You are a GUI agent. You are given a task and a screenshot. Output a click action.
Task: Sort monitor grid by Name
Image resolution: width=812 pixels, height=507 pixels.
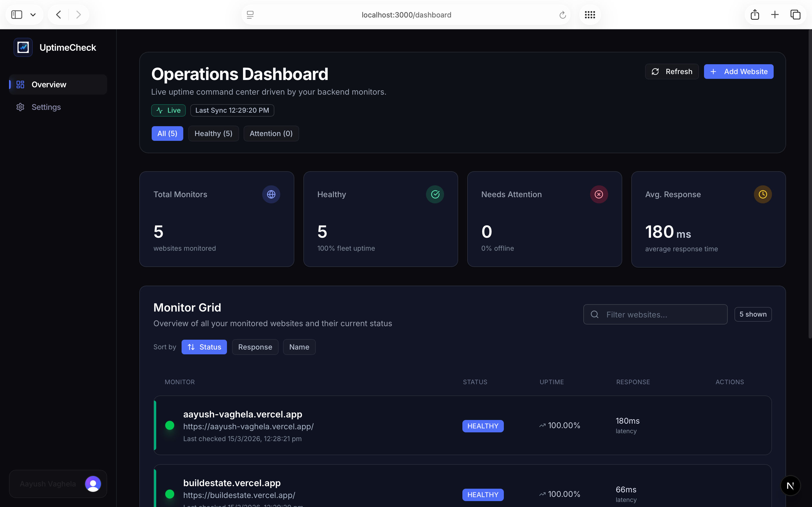299,347
